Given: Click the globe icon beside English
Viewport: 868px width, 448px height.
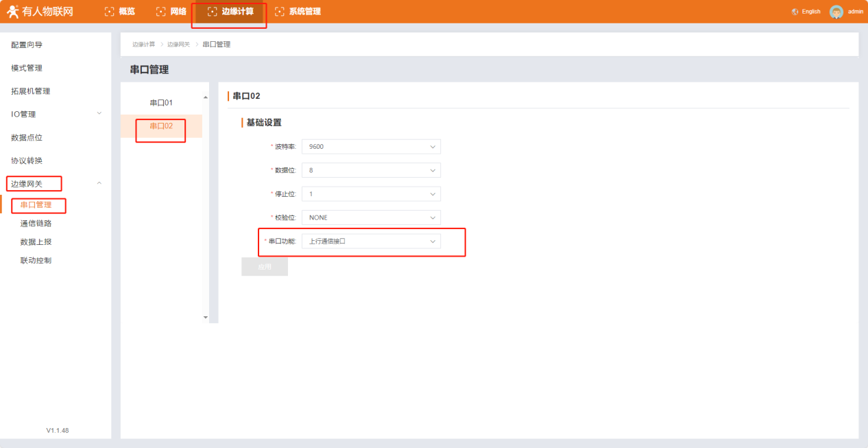Looking at the screenshot, I should [x=795, y=12].
